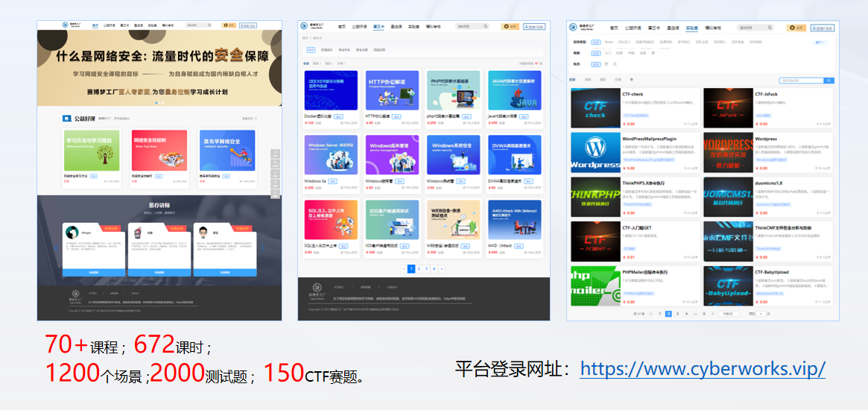Click the WordPress logo lab icon
Image resolution: width=868 pixels, height=410 pixels.
595,153
